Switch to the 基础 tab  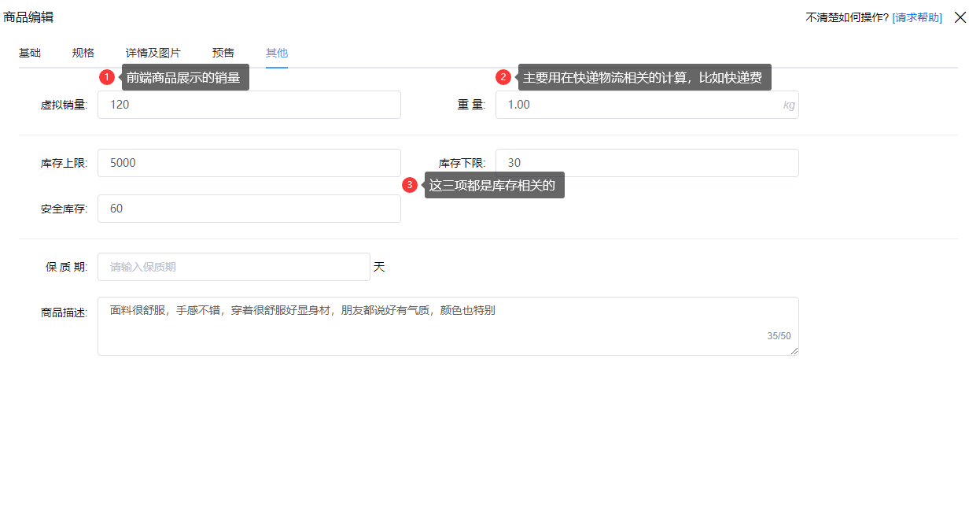(29, 52)
